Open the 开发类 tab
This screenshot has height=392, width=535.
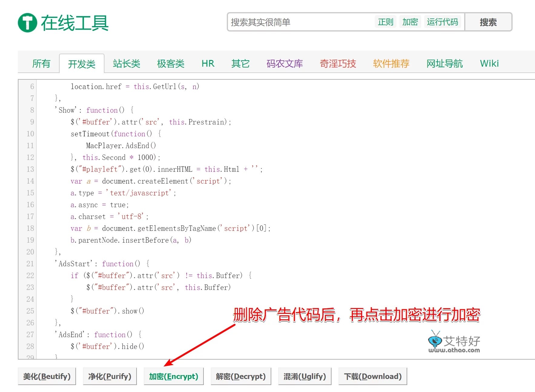point(82,64)
